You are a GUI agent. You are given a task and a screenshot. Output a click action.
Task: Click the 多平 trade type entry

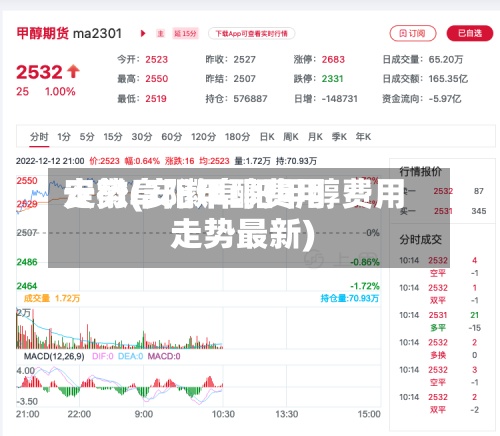pyautogui.click(x=438, y=328)
